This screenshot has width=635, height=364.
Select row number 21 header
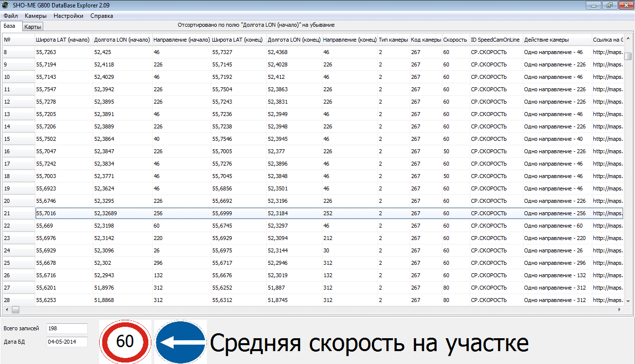coord(18,213)
